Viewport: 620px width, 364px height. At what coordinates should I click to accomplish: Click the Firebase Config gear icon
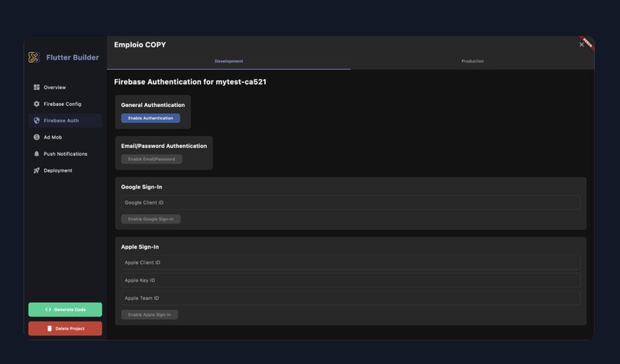point(36,104)
